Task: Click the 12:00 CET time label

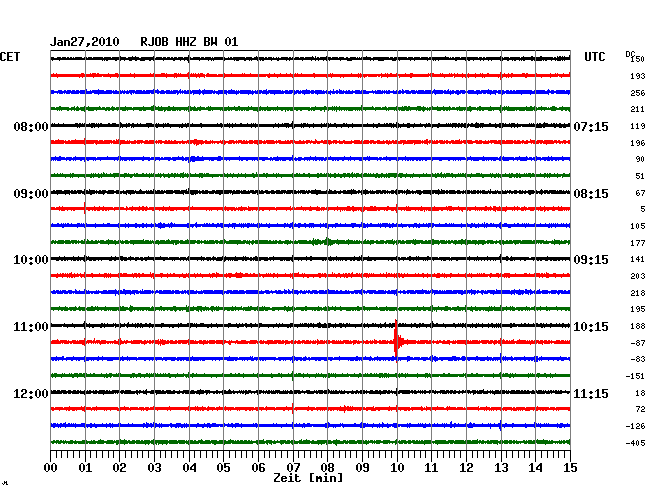Action: (x=31, y=393)
